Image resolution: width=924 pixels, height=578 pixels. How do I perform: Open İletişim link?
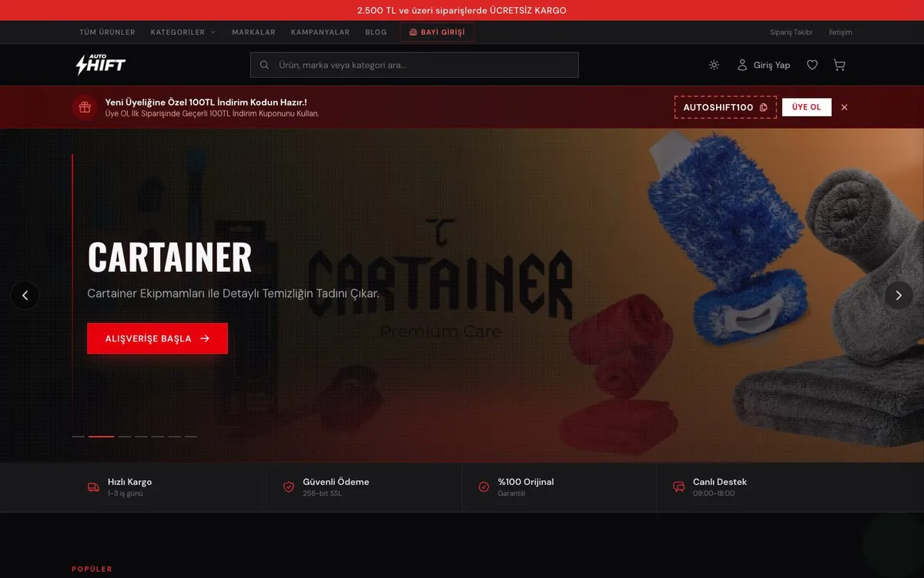(840, 32)
